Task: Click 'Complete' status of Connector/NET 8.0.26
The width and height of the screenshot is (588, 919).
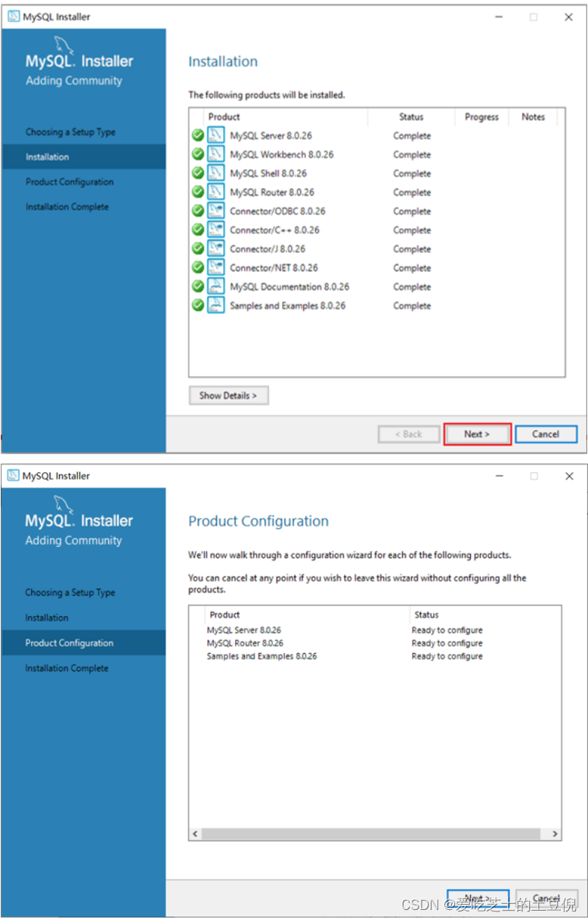Action: click(x=412, y=268)
